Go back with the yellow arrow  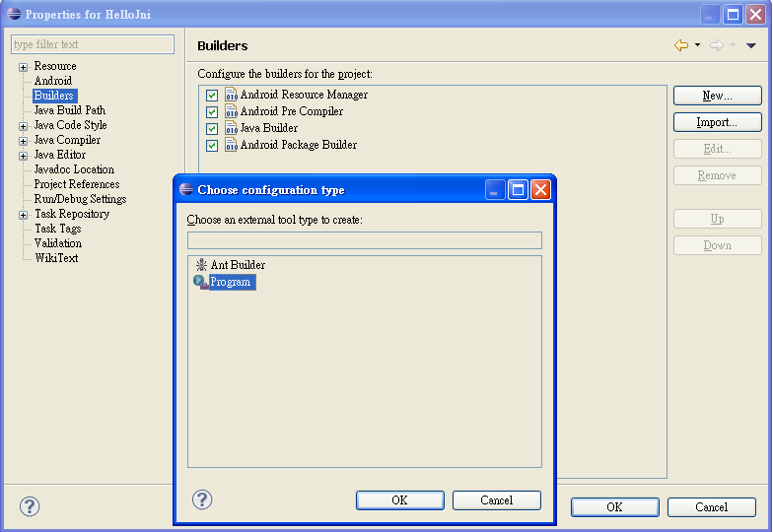[x=681, y=45]
